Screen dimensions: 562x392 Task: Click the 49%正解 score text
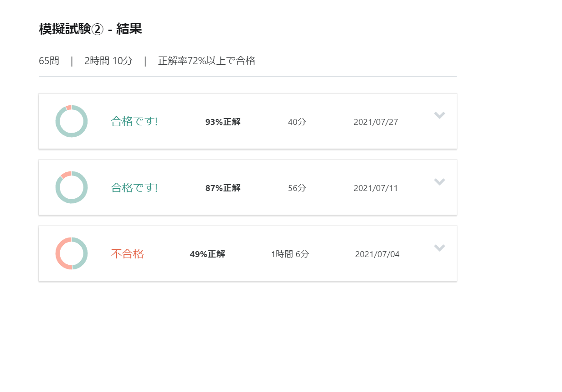tap(207, 254)
